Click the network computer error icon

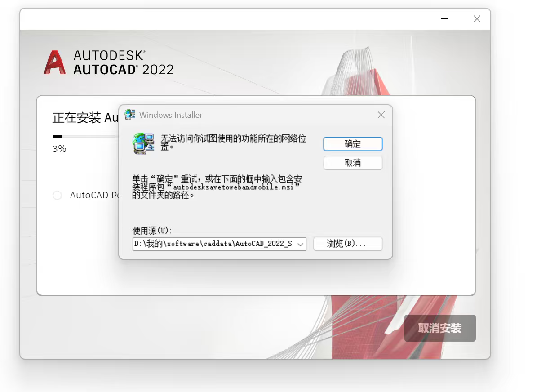click(x=143, y=144)
